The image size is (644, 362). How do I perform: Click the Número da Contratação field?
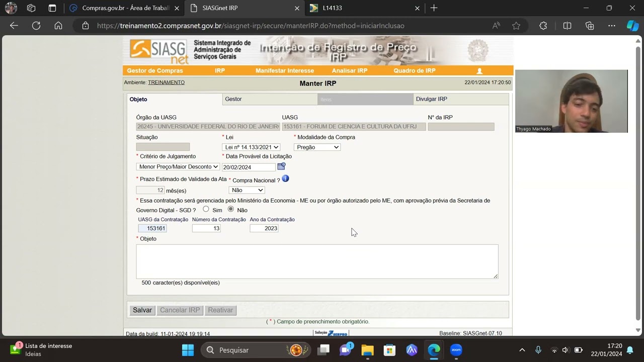click(206, 228)
